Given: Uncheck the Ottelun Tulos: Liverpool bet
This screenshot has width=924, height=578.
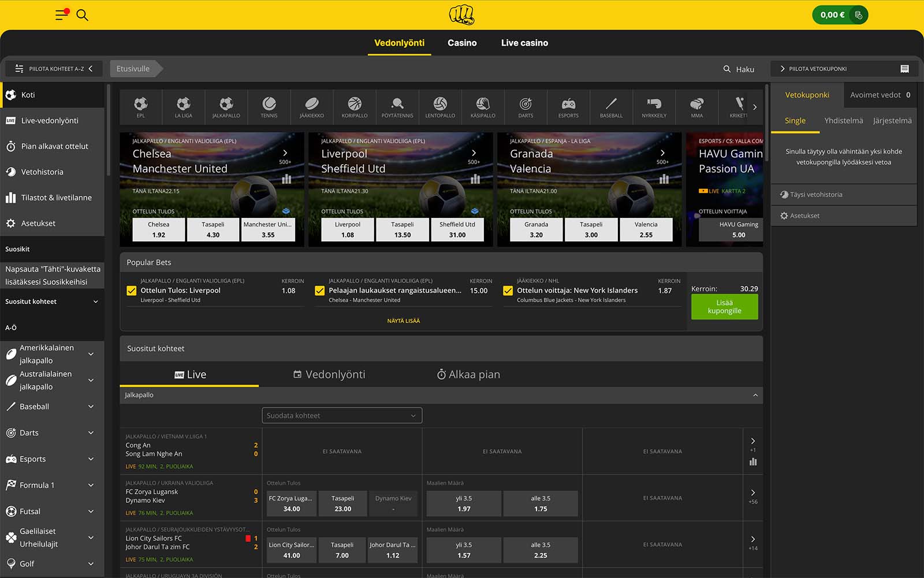Looking at the screenshot, I should [132, 291].
